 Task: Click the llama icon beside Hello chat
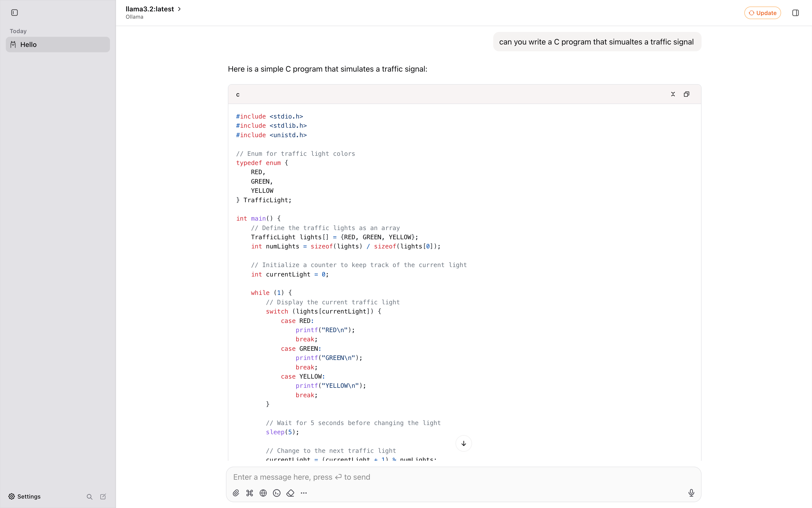tap(13, 44)
